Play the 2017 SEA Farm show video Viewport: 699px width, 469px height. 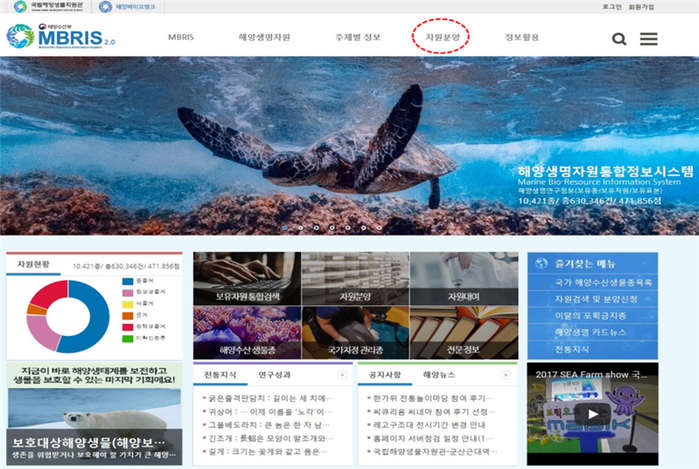click(x=592, y=413)
